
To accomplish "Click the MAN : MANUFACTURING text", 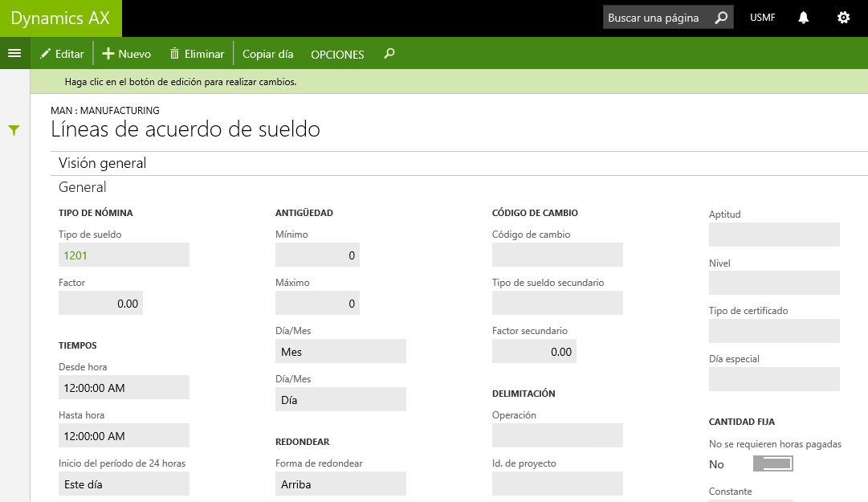I will click(105, 111).
